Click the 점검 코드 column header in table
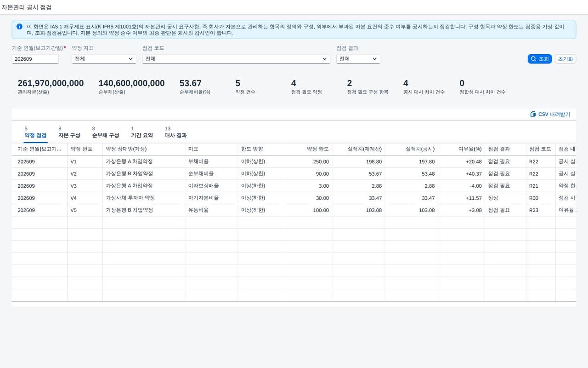This screenshot has width=588, height=368. click(541, 149)
